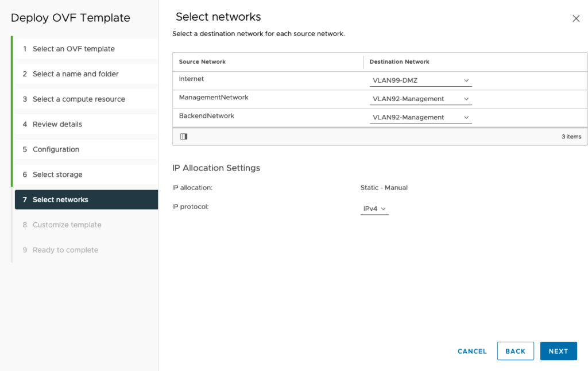Return to Review details step
The image size is (588, 371).
pyautogui.click(x=57, y=124)
